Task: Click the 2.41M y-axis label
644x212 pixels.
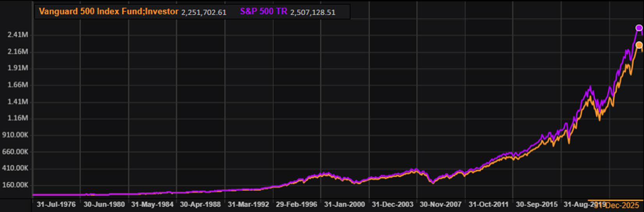Action: coord(18,35)
